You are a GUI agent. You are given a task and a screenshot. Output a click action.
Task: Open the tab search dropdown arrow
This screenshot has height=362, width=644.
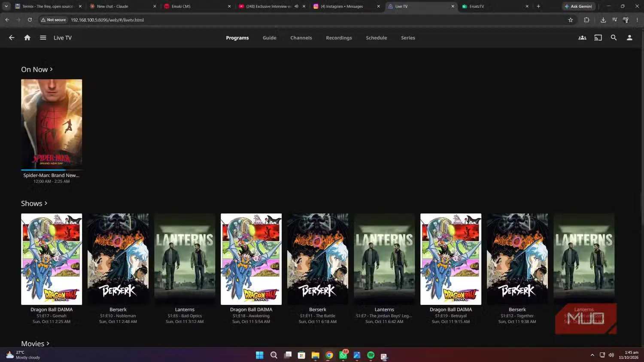[x=6, y=6]
